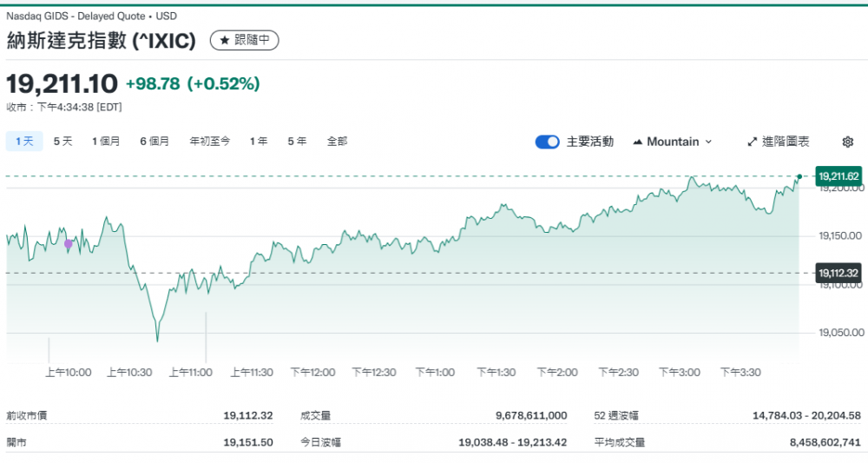868x463 pixels.
Task: Select 年初至今 year-to-date range
Action: (210, 142)
